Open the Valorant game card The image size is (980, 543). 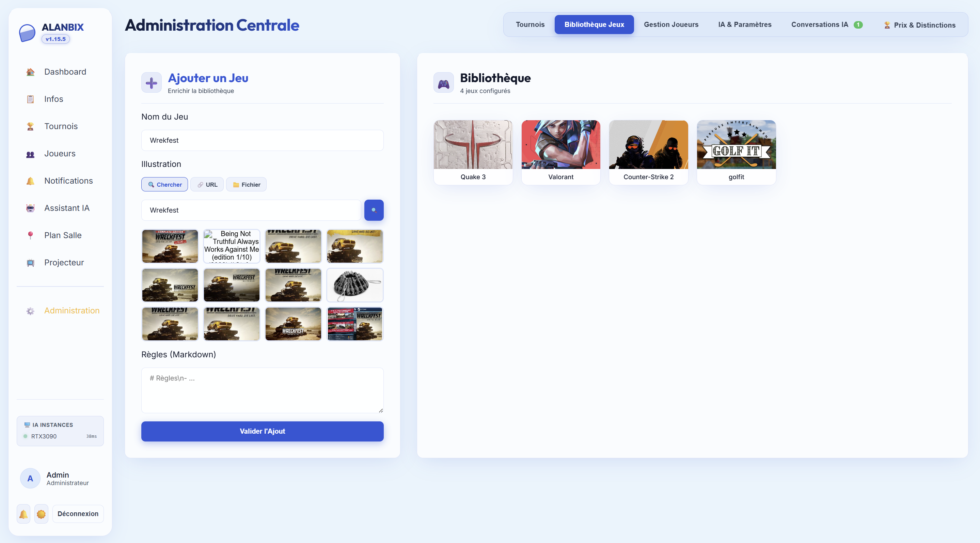pos(561,153)
